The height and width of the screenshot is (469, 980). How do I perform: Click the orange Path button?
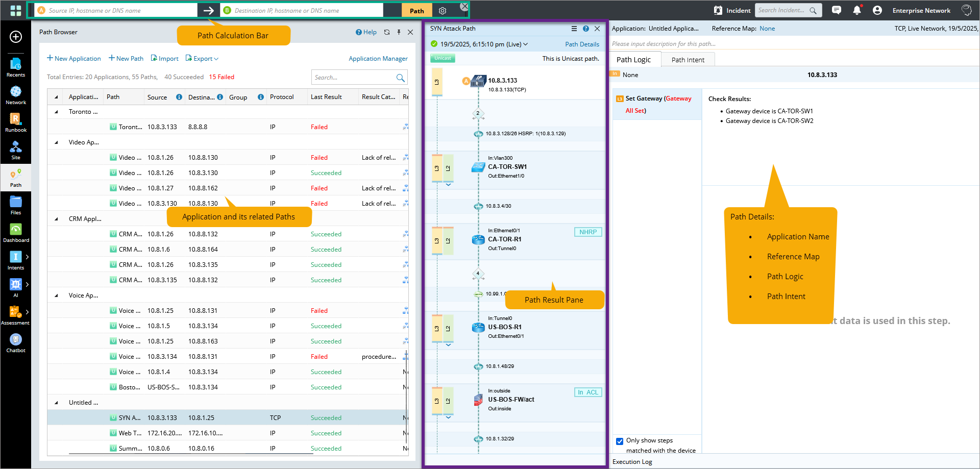[x=416, y=11]
